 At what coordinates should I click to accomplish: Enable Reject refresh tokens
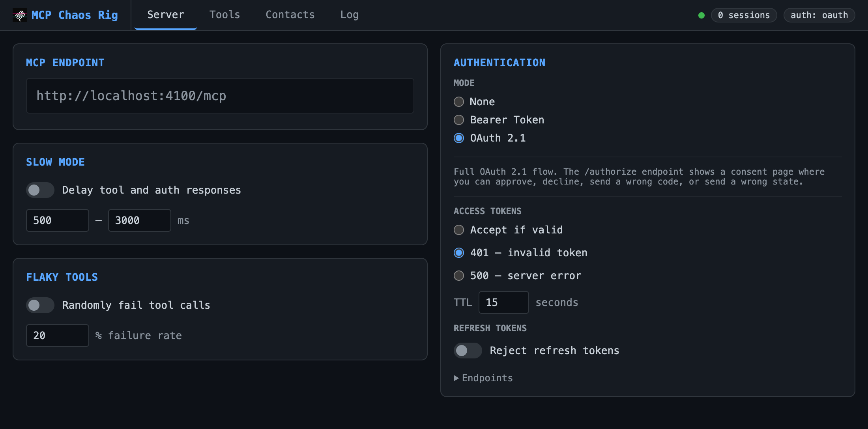coord(468,351)
